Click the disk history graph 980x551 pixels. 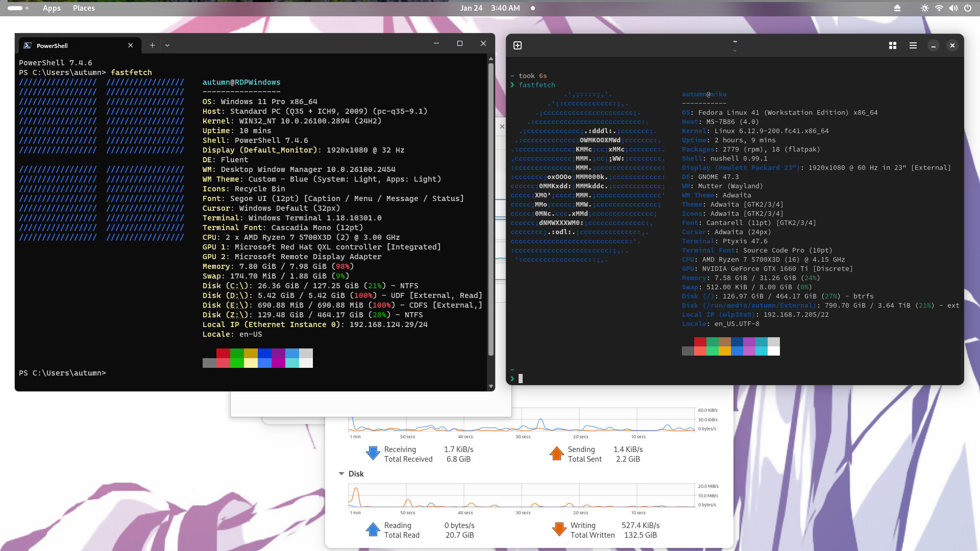coord(522,495)
